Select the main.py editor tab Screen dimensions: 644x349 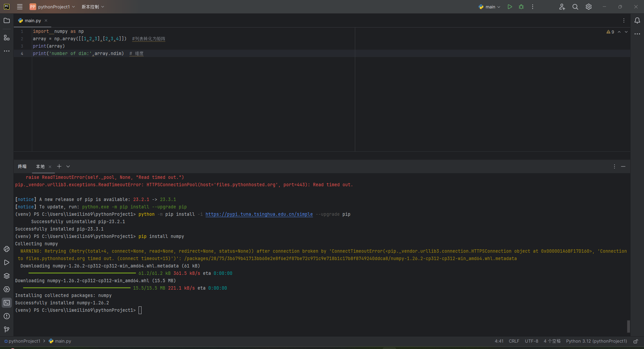pyautogui.click(x=33, y=20)
